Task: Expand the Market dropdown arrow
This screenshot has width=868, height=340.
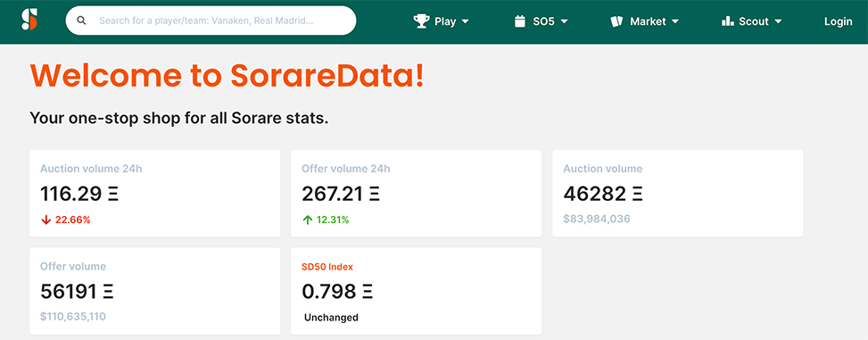Action: [x=674, y=21]
